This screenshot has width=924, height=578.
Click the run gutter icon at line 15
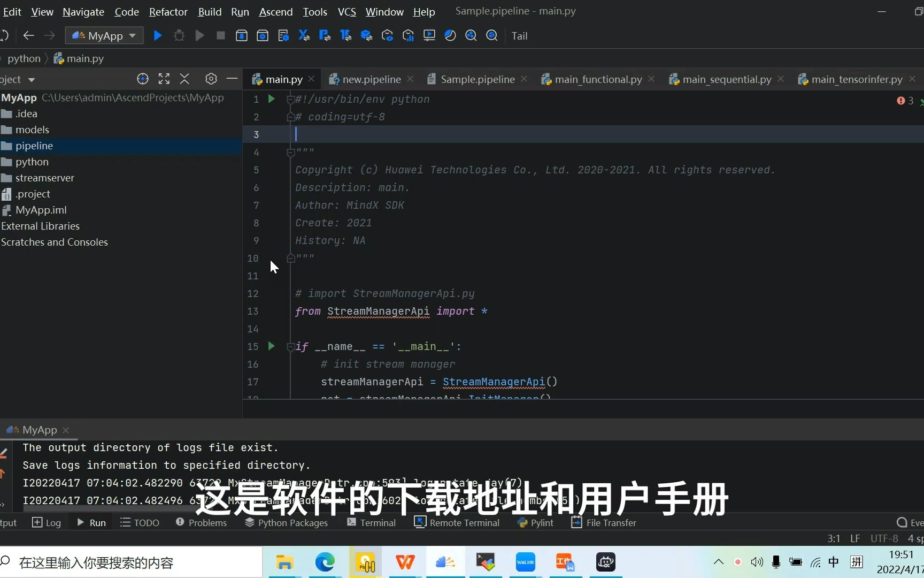tap(271, 346)
